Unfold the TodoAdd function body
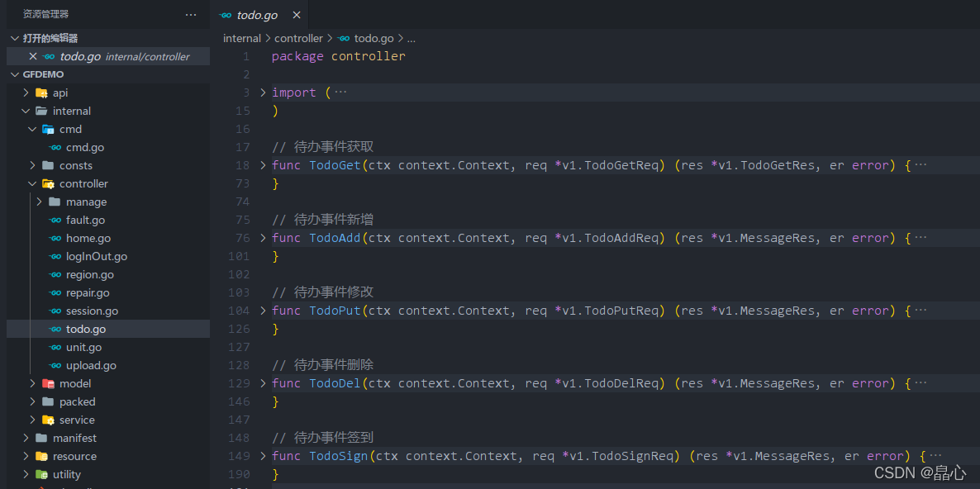 point(263,238)
